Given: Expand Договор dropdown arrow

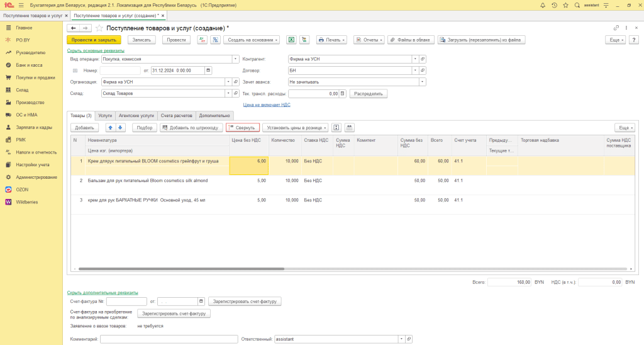Looking at the screenshot, I should pyautogui.click(x=415, y=71).
